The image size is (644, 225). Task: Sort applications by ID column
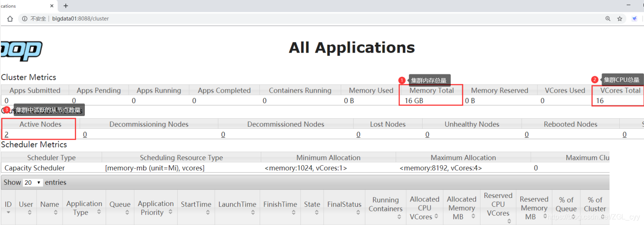coord(8,208)
